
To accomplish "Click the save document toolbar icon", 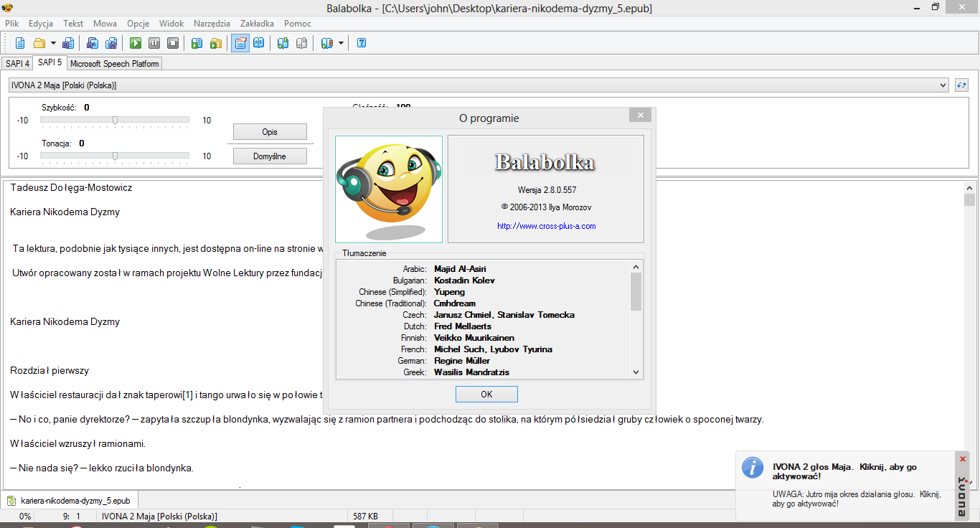I will pyautogui.click(x=68, y=43).
